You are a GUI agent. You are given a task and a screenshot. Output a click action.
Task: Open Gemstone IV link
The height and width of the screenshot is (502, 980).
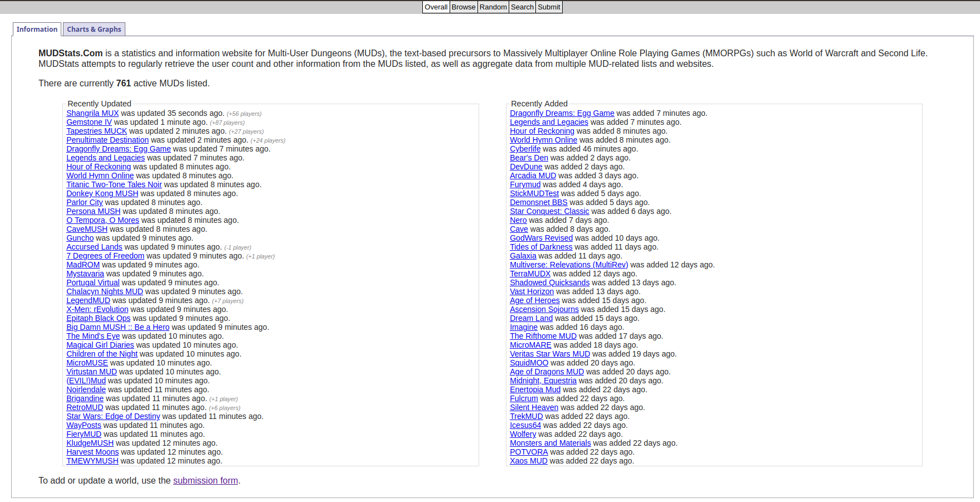89,122
